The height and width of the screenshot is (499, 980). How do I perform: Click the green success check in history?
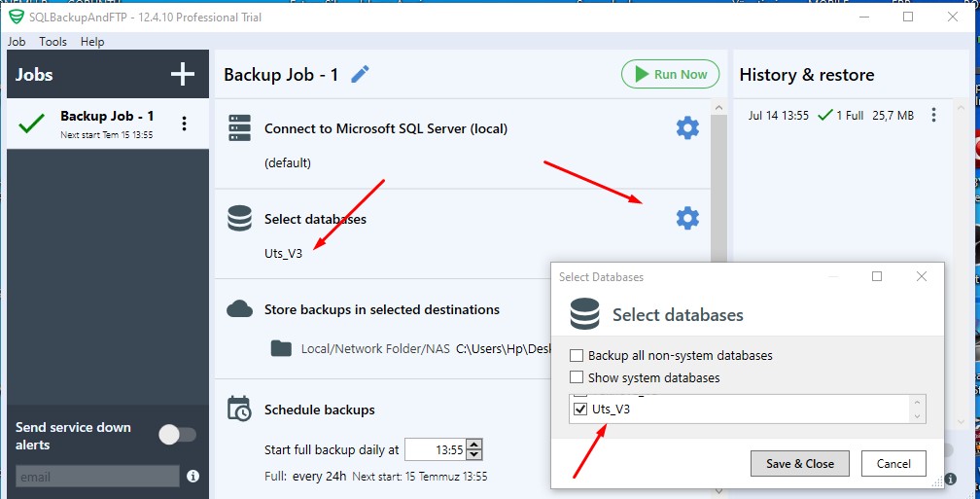click(825, 115)
